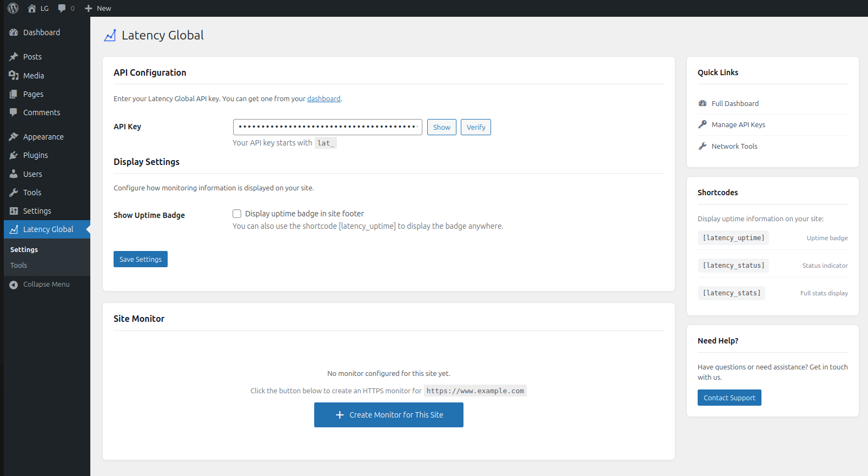Focus the API Key input field
The image size is (868, 476).
[x=328, y=127]
